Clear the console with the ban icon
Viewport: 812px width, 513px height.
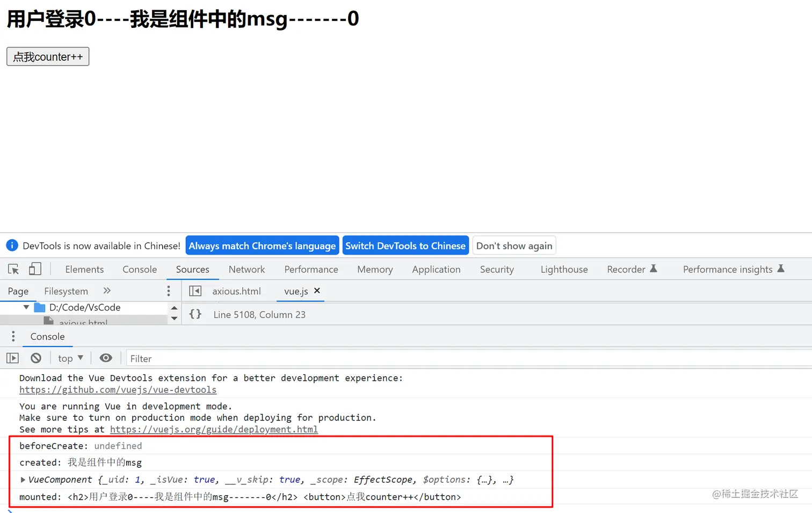tap(36, 358)
